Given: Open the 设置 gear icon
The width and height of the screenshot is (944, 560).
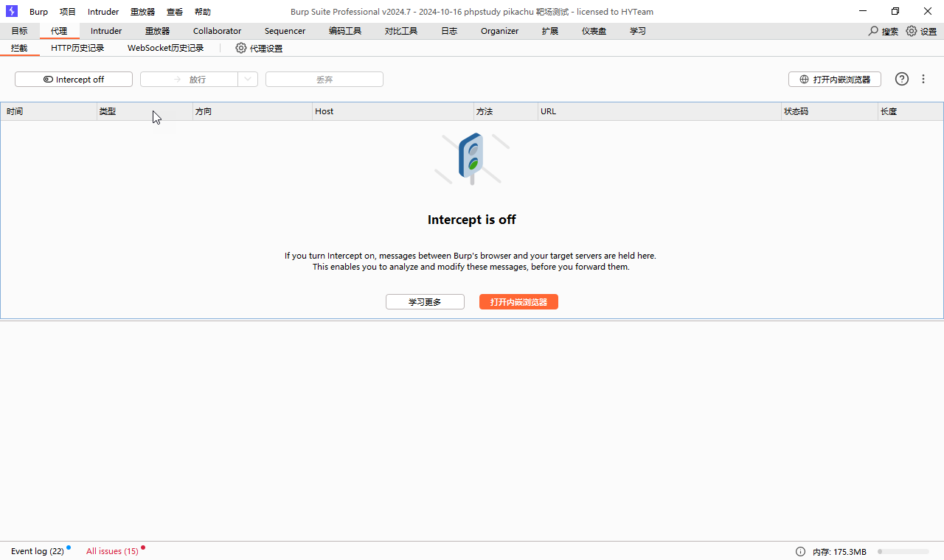Looking at the screenshot, I should [x=912, y=31].
